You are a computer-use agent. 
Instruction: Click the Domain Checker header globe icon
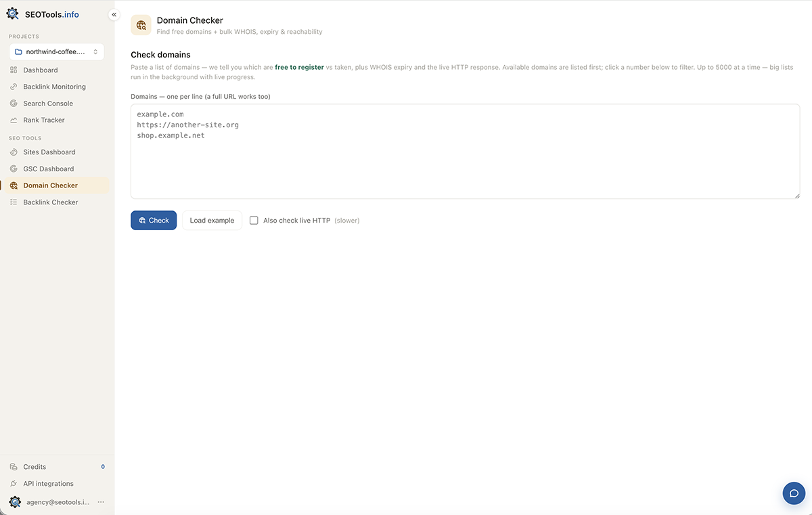pyautogui.click(x=141, y=25)
